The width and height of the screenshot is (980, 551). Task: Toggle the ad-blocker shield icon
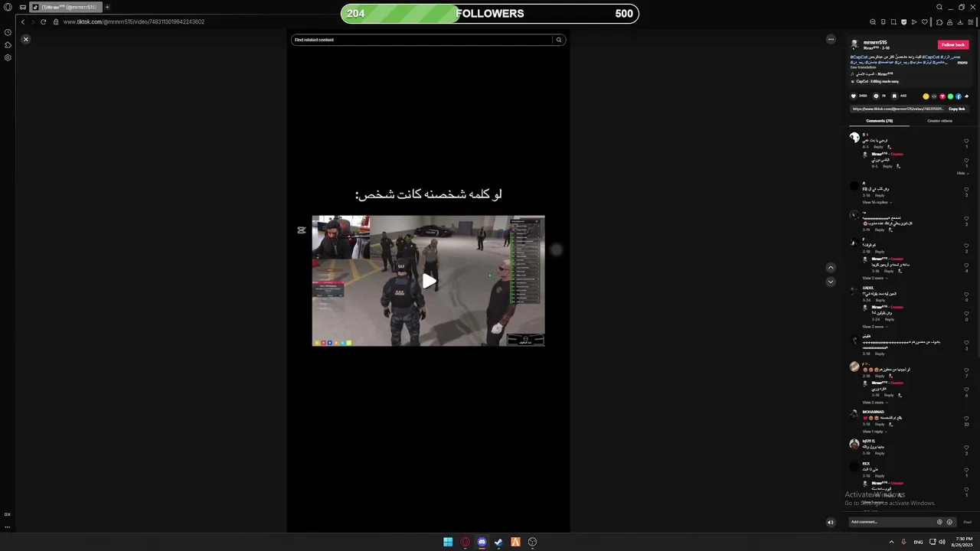click(904, 21)
